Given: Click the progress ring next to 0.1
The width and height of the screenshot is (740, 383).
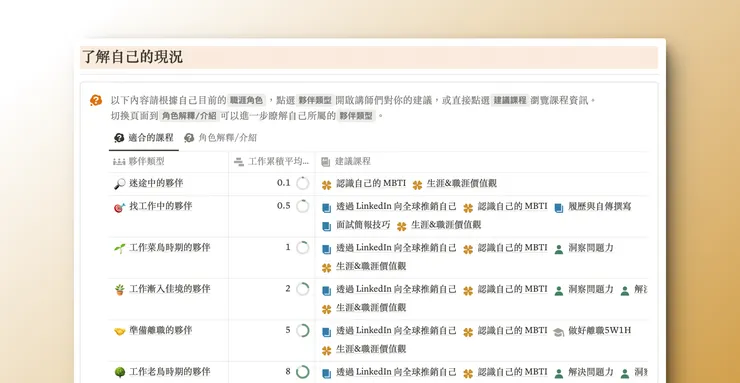Looking at the screenshot, I should 303,183.
